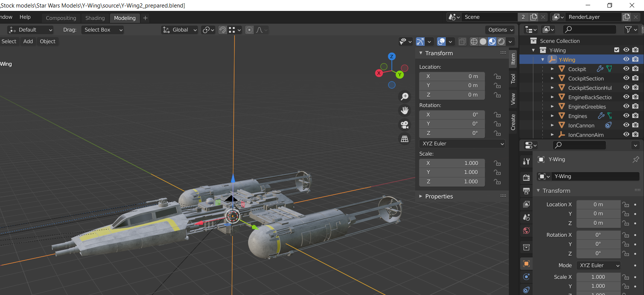Viewport: 644px width, 295px height.
Task: Select rendered viewport shading
Action: pyautogui.click(x=501, y=41)
